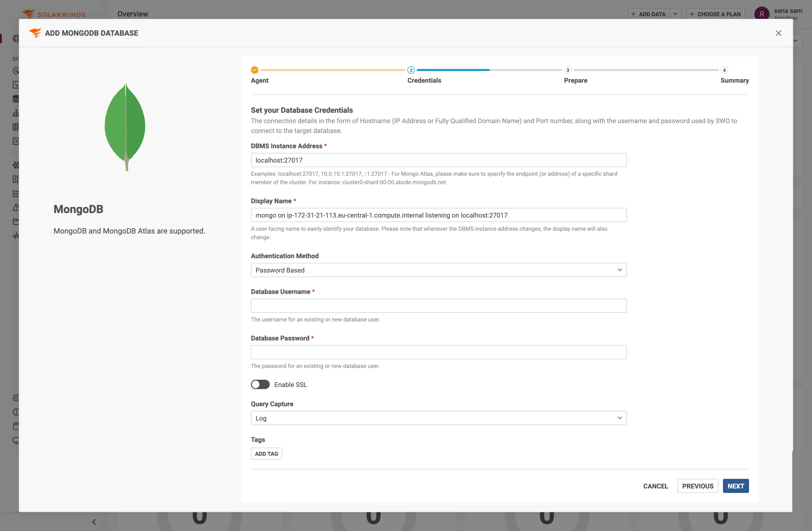Toggle the Enable SSL switch
Screen dimensions: 812x531
[260, 384]
